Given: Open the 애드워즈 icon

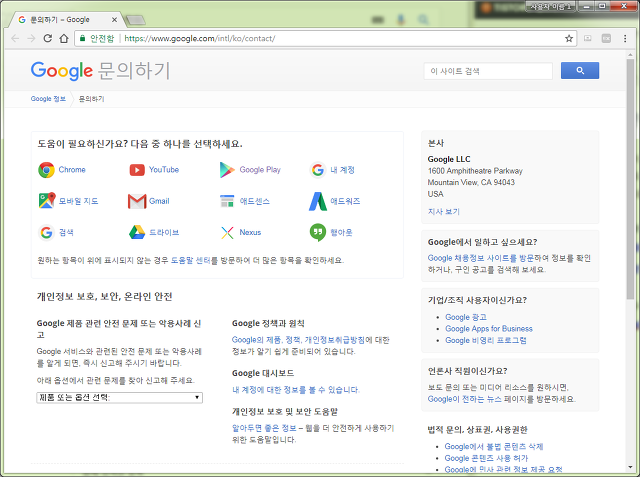Looking at the screenshot, I should point(318,201).
